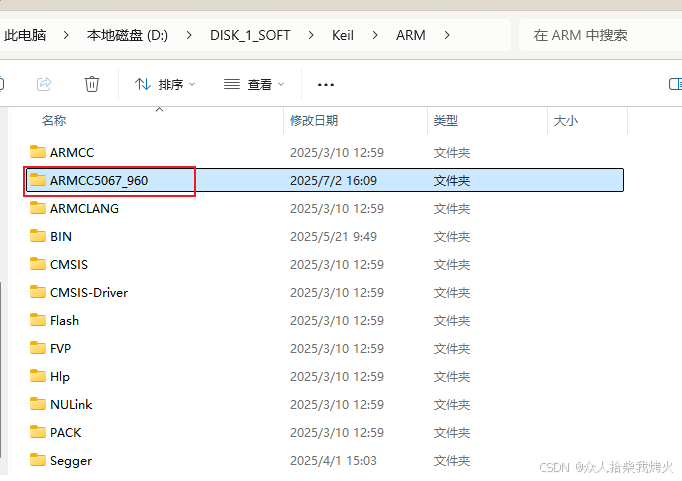Image resolution: width=682 pixels, height=481 pixels.
Task: Select the Segger folder icon
Action: pos(38,460)
